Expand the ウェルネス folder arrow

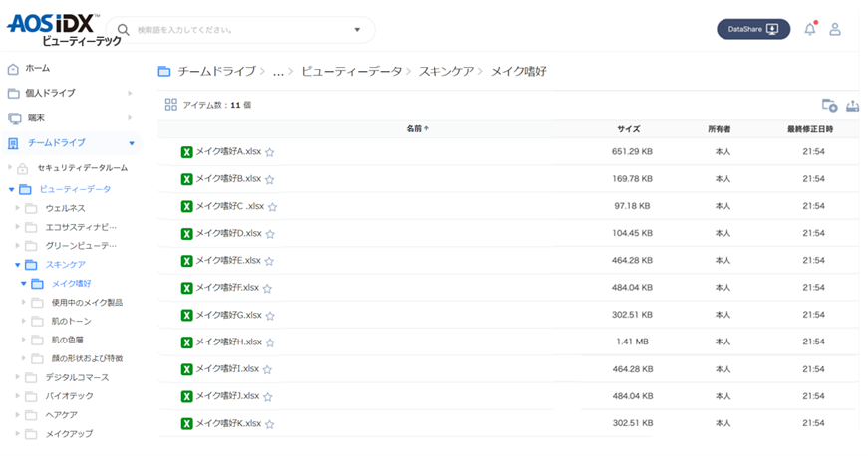pyautogui.click(x=18, y=208)
